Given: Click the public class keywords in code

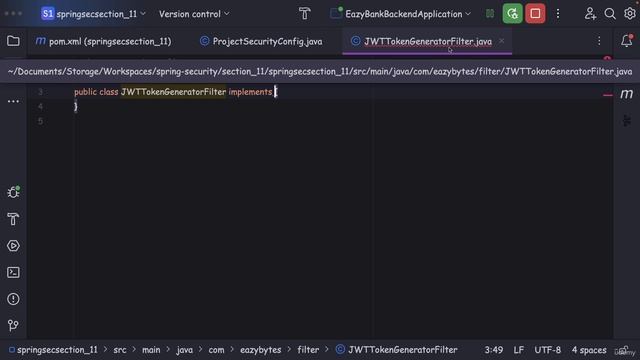Looking at the screenshot, I should pos(96,92).
